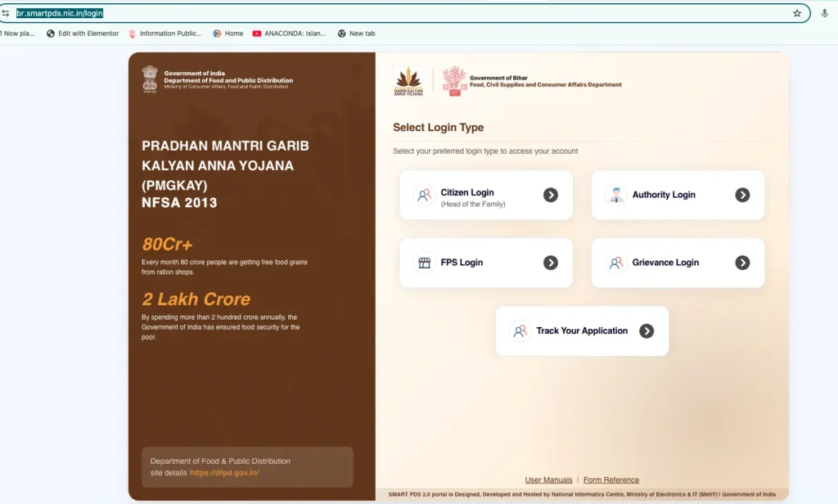Click the arrow on FPS Login card
Screen dimensions: 838x504
pyautogui.click(x=551, y=263)
